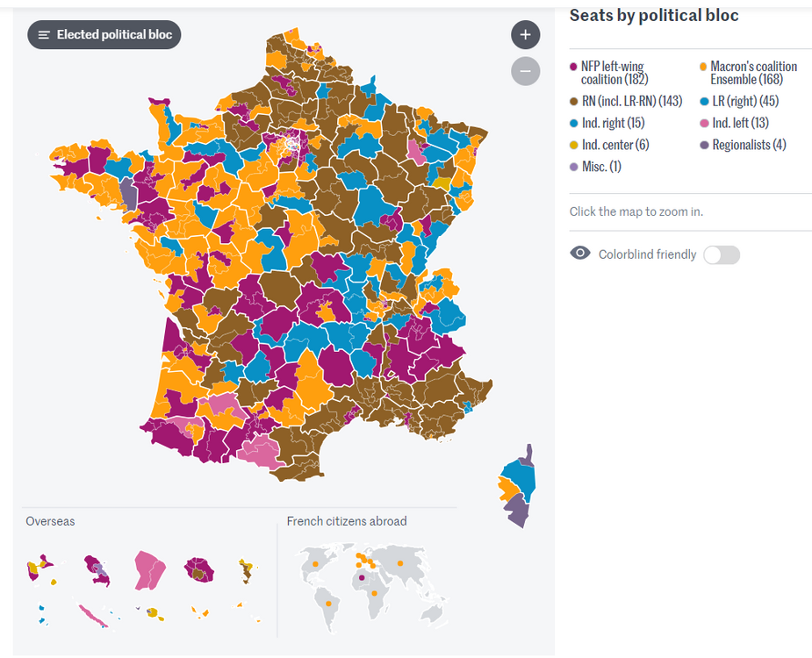This screenshot has height=658, width=812.
Task: Click the LR (right) blue legend dot
Action: click(x=704, y=101)
